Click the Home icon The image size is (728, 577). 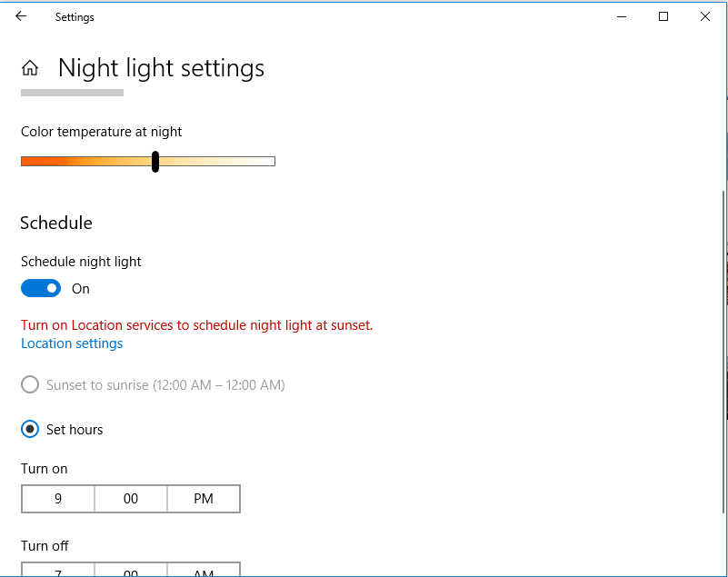(30, 68)
